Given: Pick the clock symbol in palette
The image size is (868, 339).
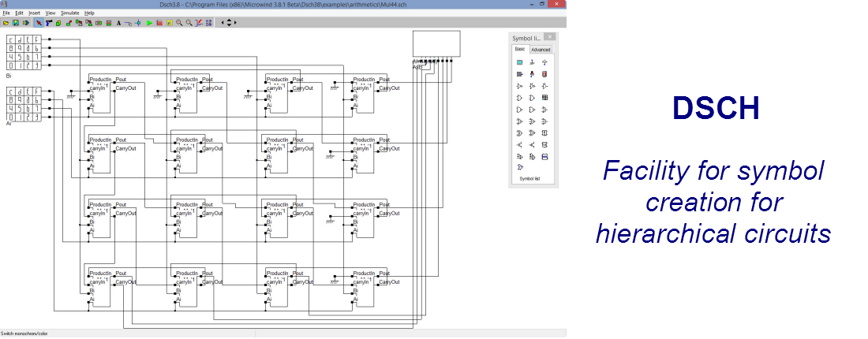Looking at the screenshot, I should pos(519,74).
